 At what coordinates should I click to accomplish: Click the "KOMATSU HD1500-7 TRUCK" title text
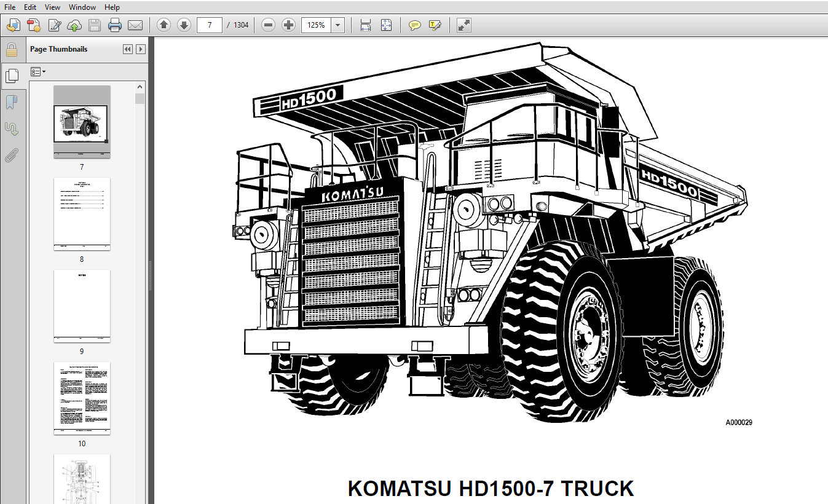491,489
